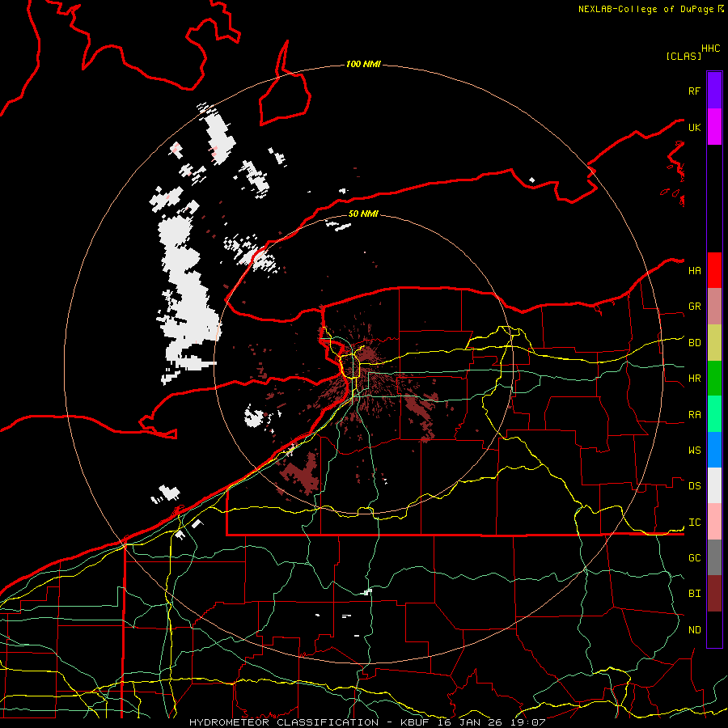Click the GR legend label
728x728 pixels.
(x=695, y=307)
